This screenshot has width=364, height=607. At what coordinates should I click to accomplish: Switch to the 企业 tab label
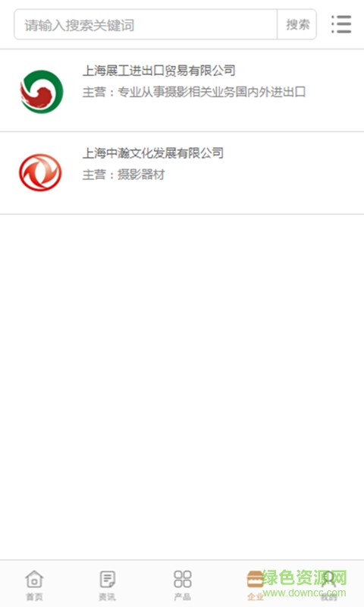[256, 596]
